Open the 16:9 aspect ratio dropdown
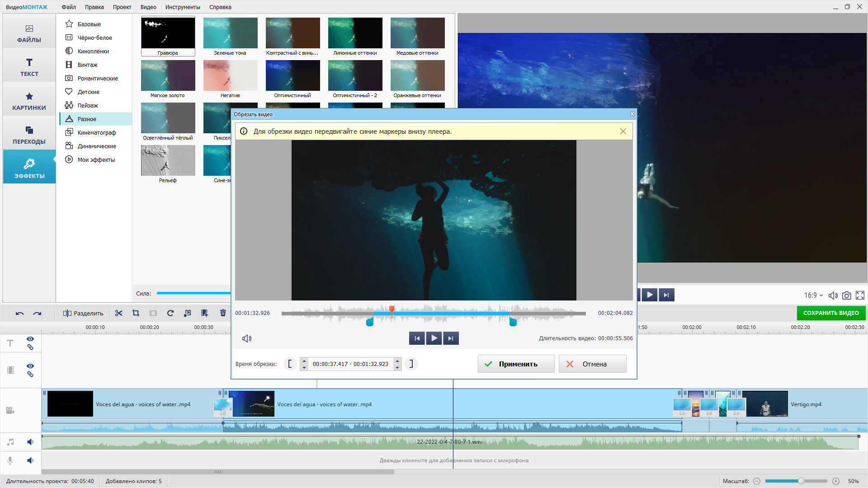Viewport: 868px width, 488px height. 813,296
